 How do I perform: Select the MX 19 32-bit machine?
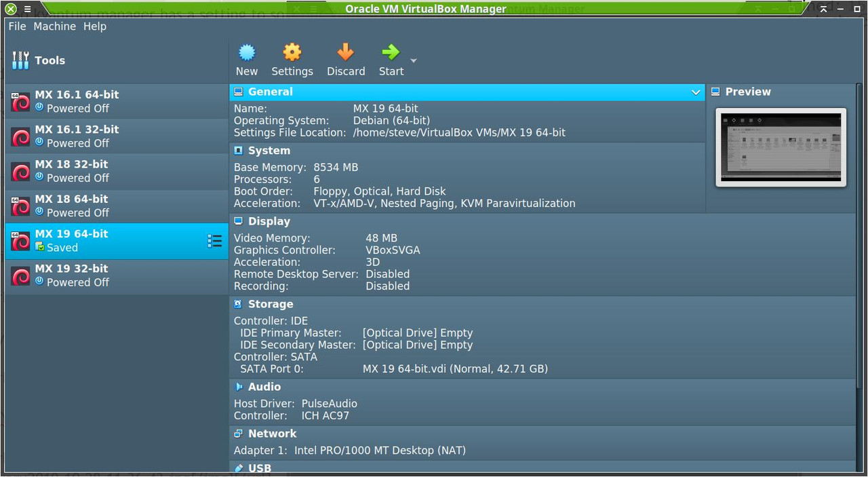click(x=117, y=275)
